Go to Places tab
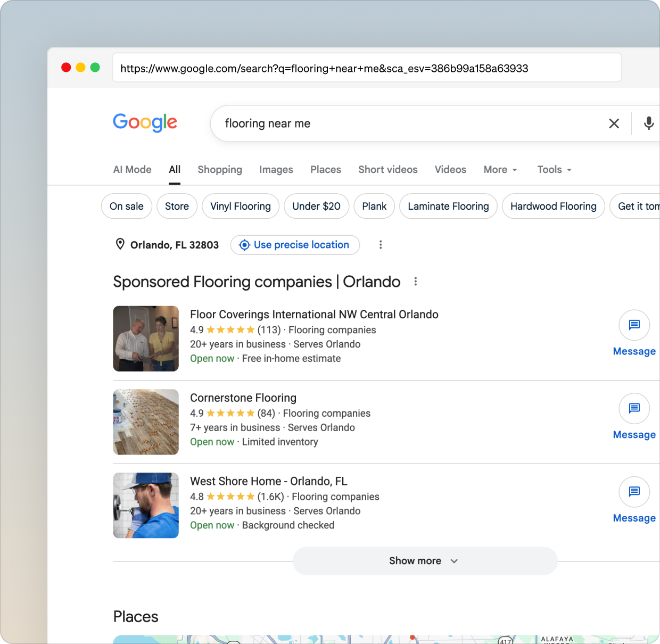This screenshot has width=660, height=644. coord(326,170)
